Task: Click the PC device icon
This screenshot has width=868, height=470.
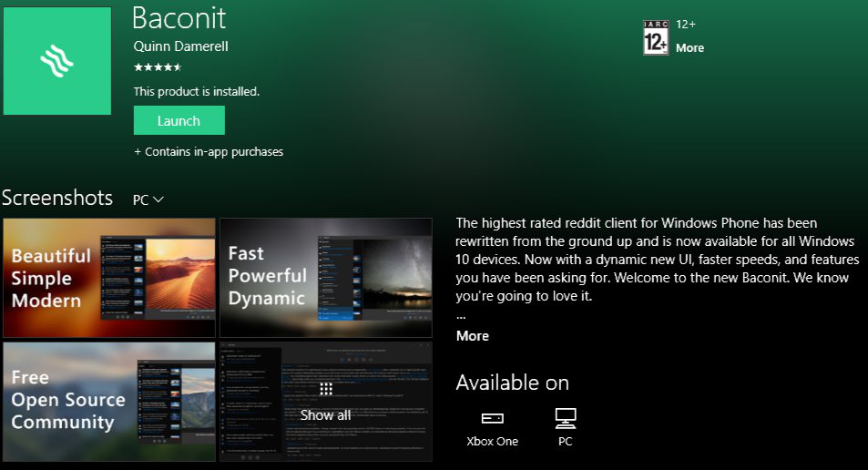Action: 566,418
